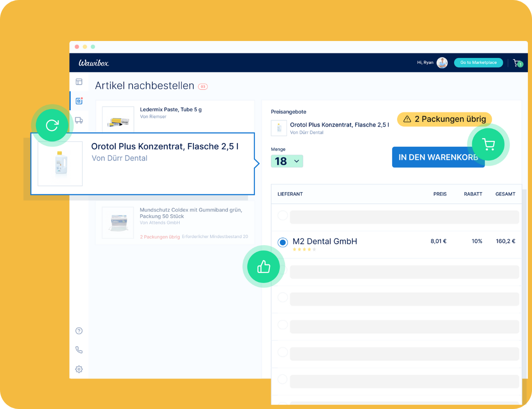Open the settings gear icon
Viewport: 532px width, 409px height.
point(79,369)
